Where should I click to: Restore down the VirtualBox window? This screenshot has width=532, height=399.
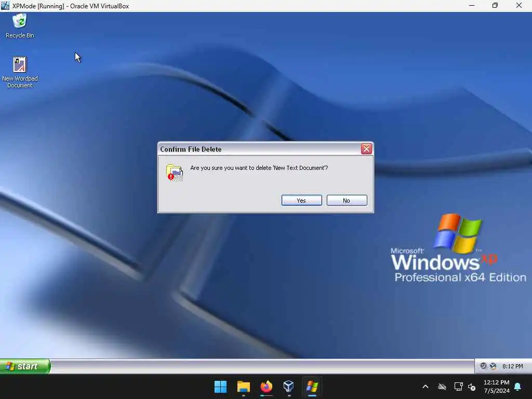(x=495, y=6)
